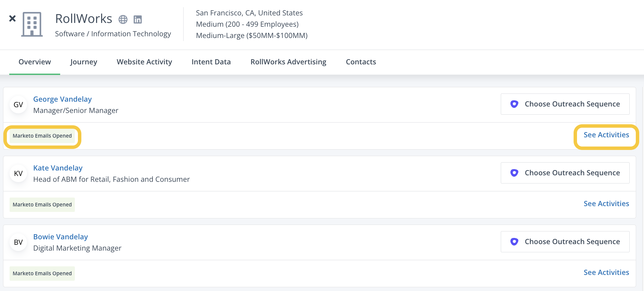Screen dimensions: 644x291
Task: Click Bowie's Marketo Emails Opened tag
Action: tap(42, 274)
